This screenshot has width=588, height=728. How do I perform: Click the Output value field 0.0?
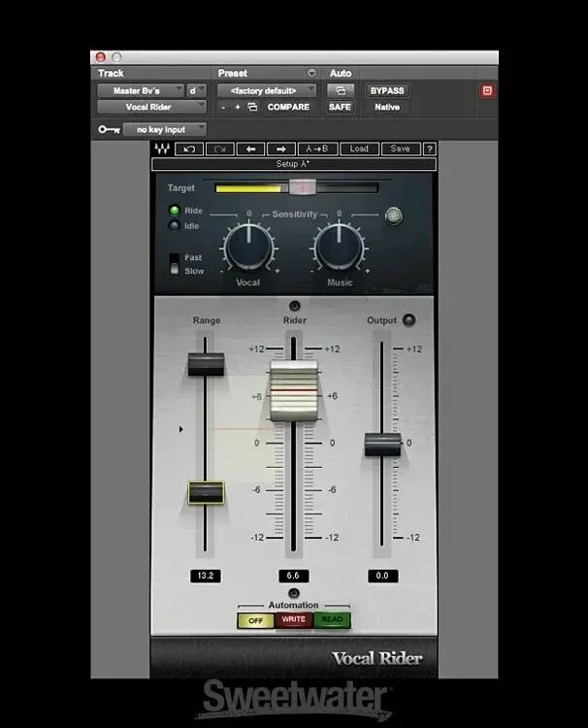382,576
